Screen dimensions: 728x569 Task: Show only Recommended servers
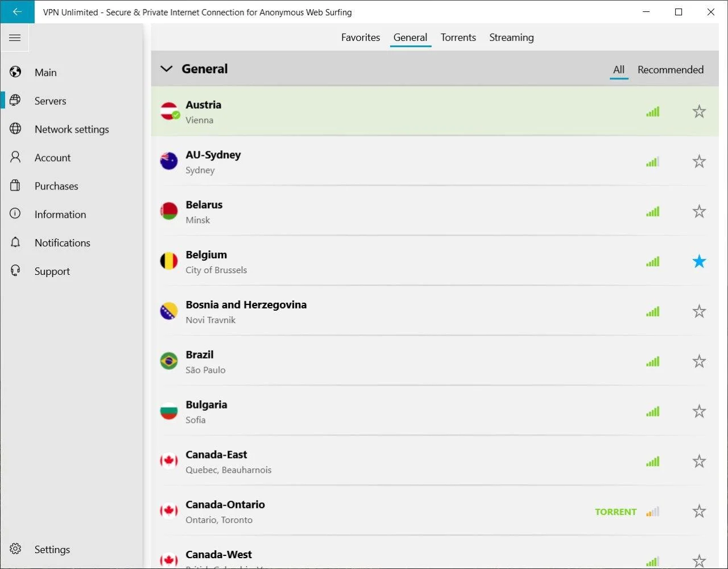click(670, 69)
